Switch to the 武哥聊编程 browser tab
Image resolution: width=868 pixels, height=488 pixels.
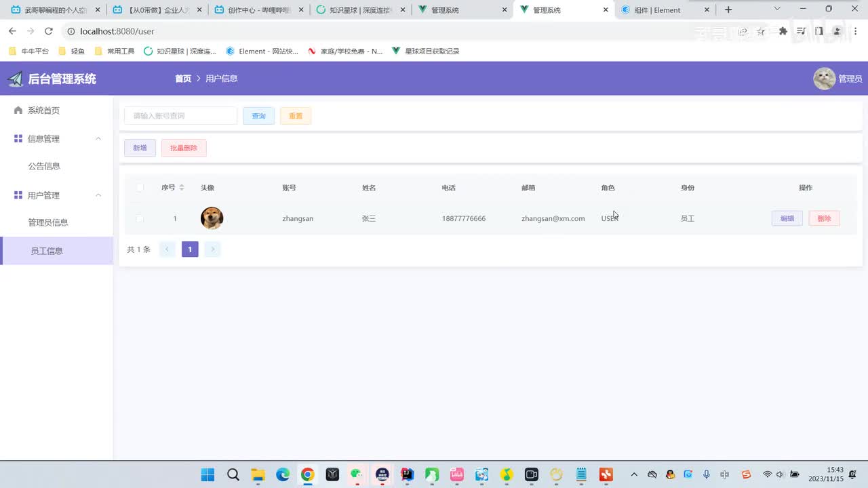56,10
